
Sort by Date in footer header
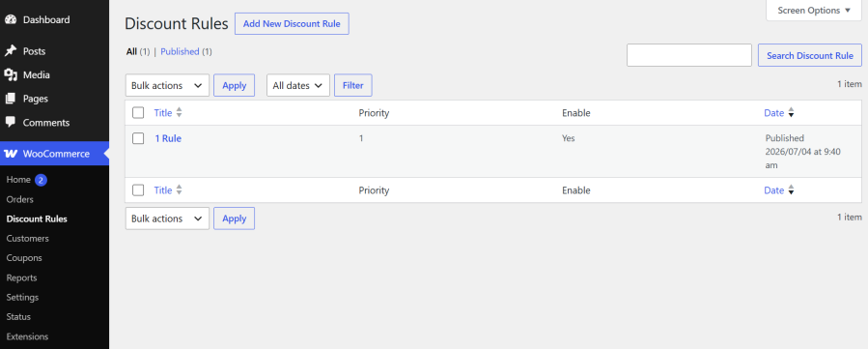tap(774, 190)
